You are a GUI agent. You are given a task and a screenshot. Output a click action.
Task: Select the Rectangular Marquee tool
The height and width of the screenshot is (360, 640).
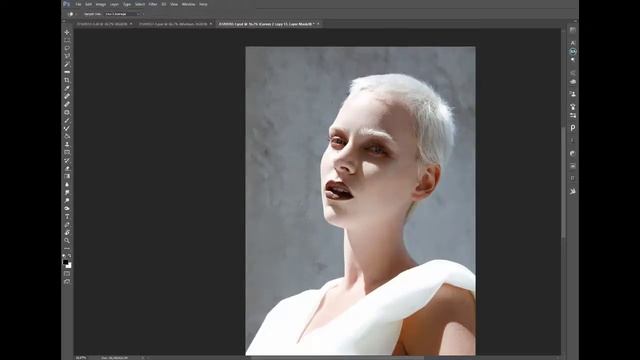[x=67, y=40]
